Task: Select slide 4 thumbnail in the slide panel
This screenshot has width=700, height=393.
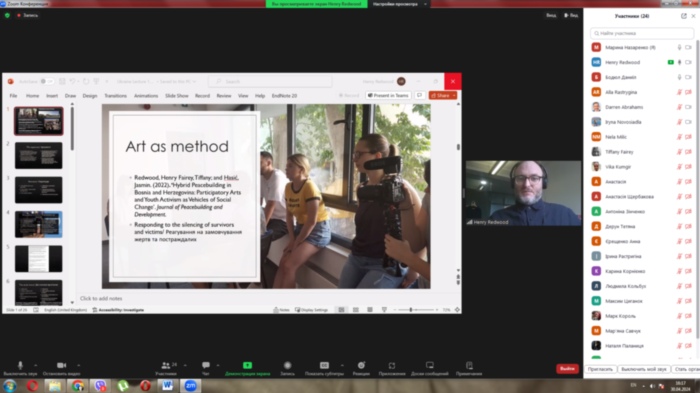Action: 38,224
